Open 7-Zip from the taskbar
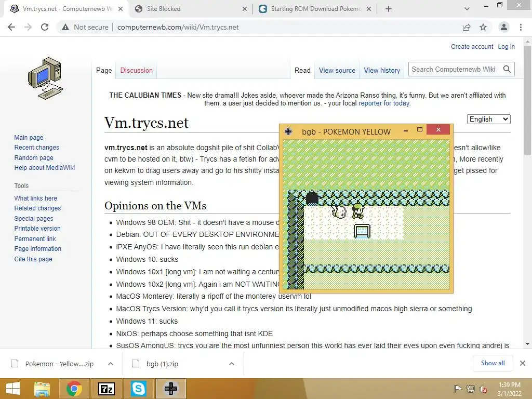This screenshot has height=399, width=532. pos(106,389)
